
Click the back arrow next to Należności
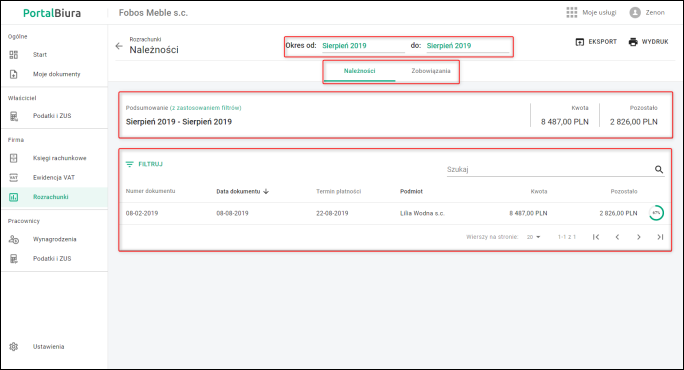coord(119,46)
